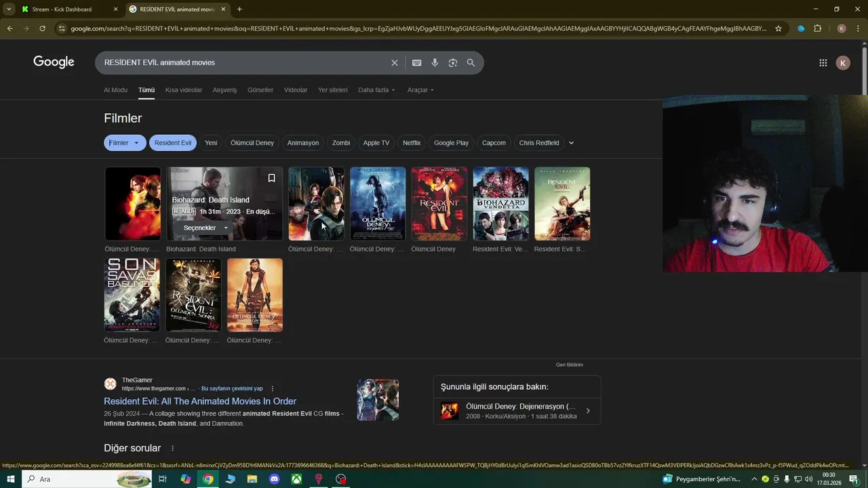Toggle the Yeni filter chip
Image resolution: width=868 pixels, height=488 pixels.
tap(211, 143)
